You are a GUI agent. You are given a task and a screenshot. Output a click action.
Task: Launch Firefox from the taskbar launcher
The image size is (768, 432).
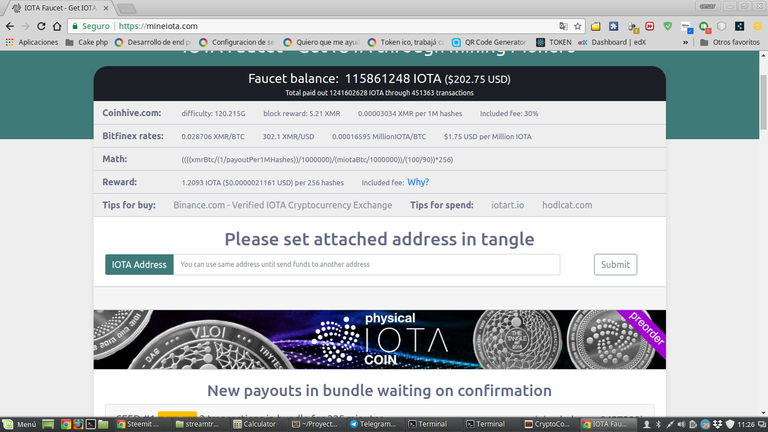(x=78, y=424)
